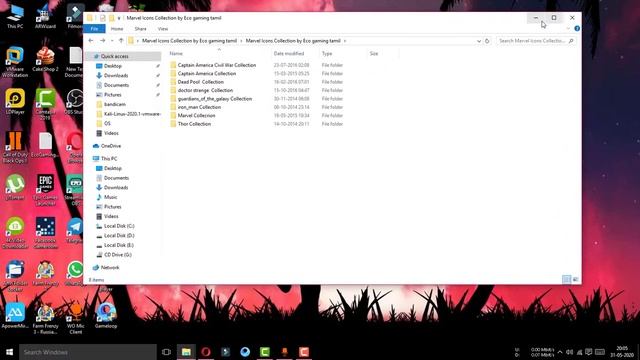Open the Camtasia desktop shortcut

tap(45, 104)
